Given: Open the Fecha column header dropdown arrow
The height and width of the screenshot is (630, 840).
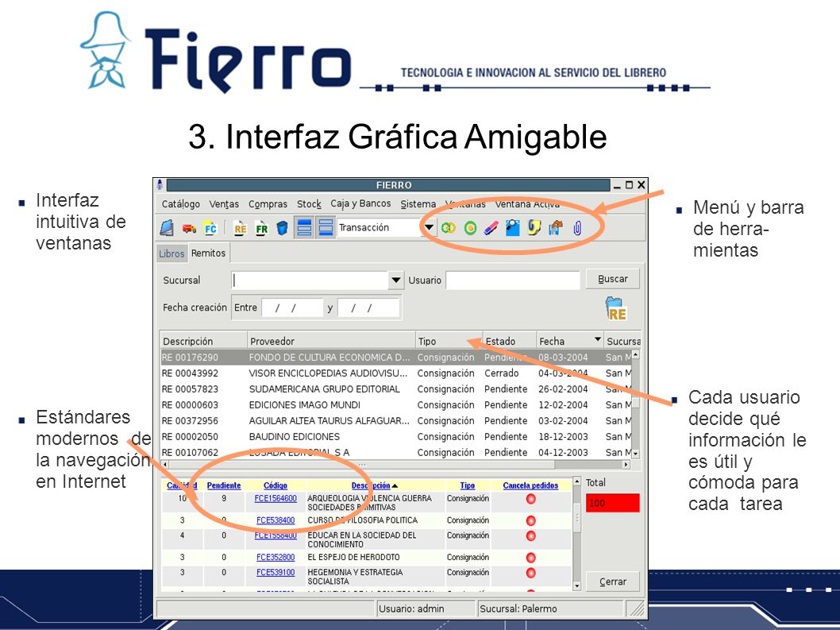Looking at the screenshot, I should (x=598, y=339).
